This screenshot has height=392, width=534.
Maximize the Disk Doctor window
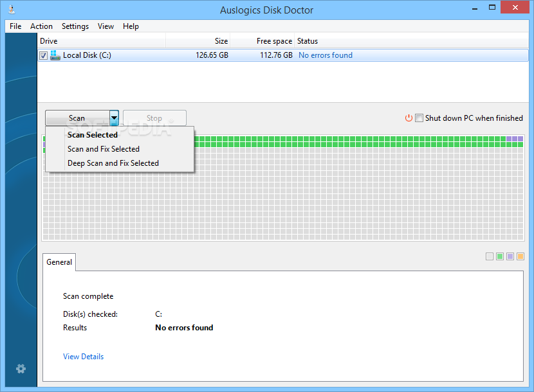(492, 8)
